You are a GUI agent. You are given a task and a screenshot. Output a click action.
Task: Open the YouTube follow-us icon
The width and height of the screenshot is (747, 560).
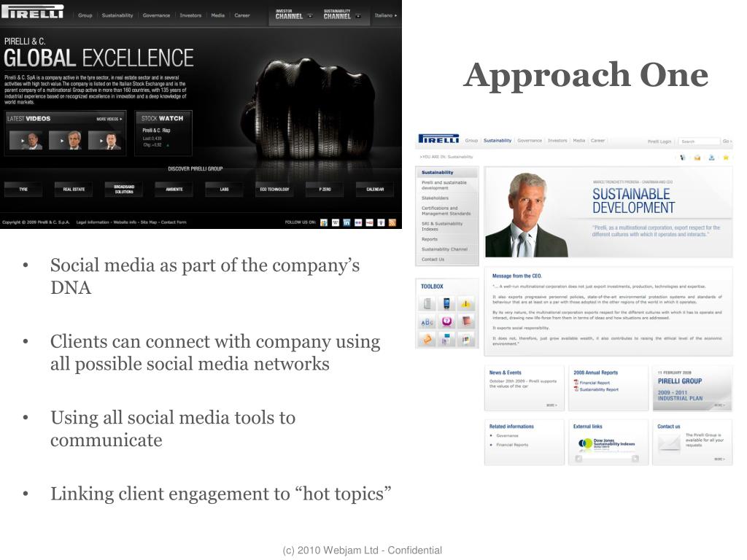pos(370,222)
